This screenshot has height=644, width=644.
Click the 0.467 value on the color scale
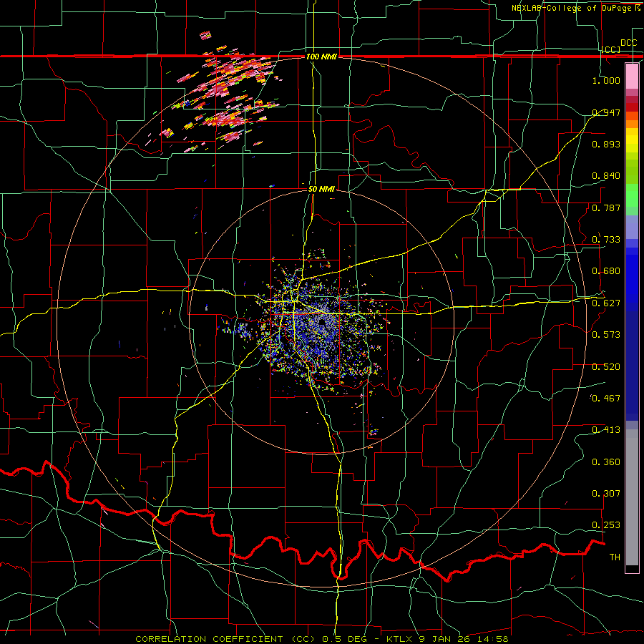coord(606,399)
